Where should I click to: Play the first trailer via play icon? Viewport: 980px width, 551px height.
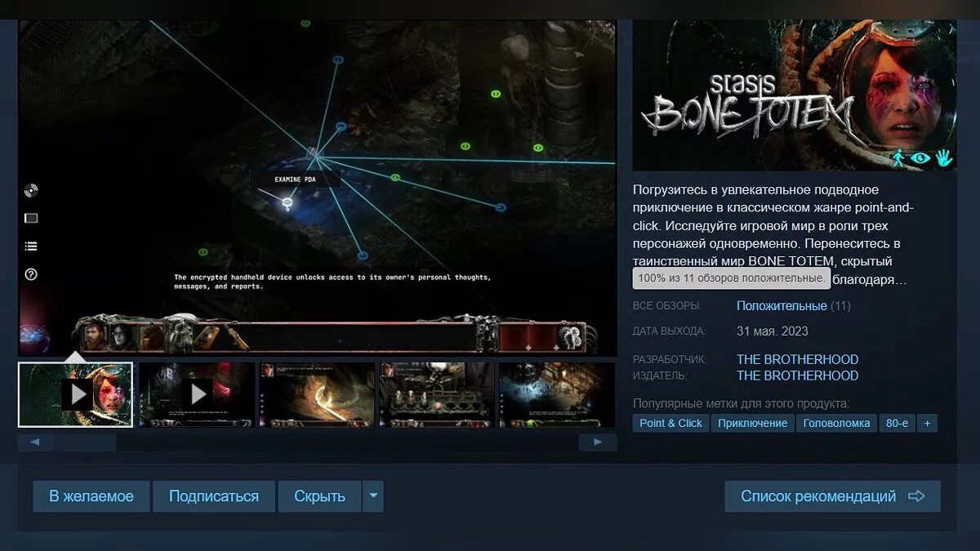click(x=78, y=395)
